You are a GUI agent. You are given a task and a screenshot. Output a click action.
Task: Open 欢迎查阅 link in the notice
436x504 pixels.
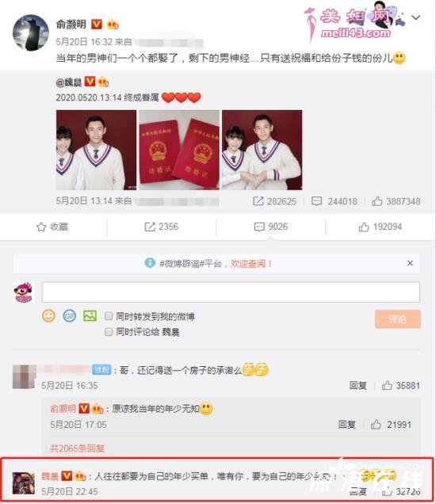(248, 264)
